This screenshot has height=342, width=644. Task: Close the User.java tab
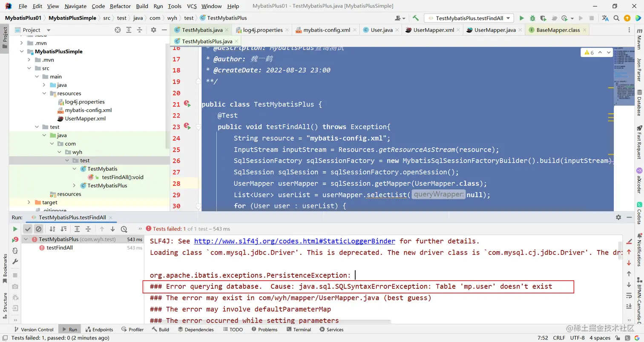click(x=397, y=30)
